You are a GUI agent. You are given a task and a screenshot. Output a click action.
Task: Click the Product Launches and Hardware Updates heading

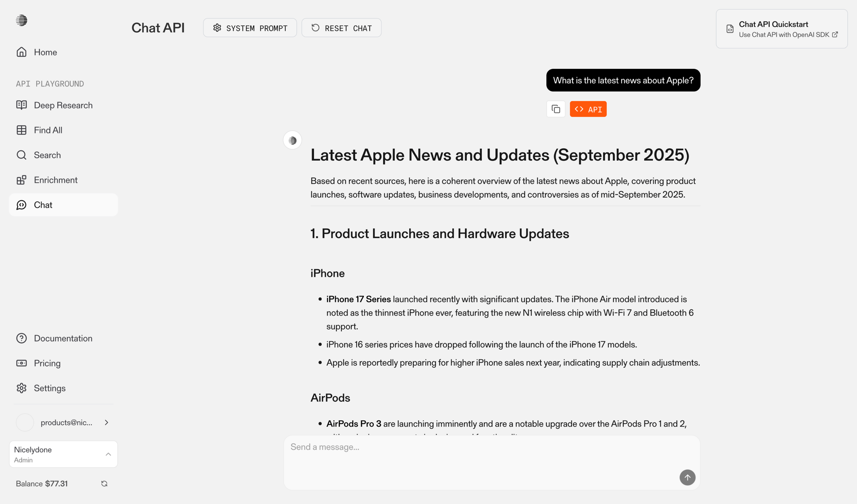440,234
